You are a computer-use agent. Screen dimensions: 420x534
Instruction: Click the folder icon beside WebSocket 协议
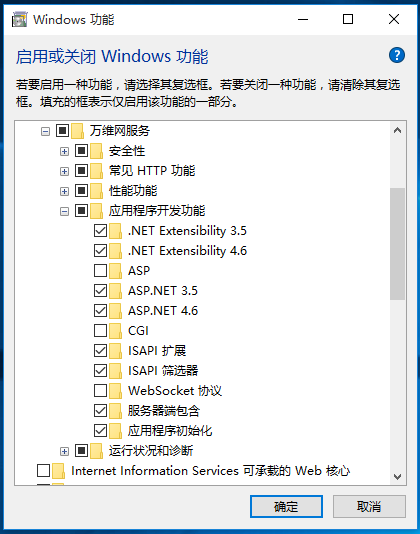(115, 391)
